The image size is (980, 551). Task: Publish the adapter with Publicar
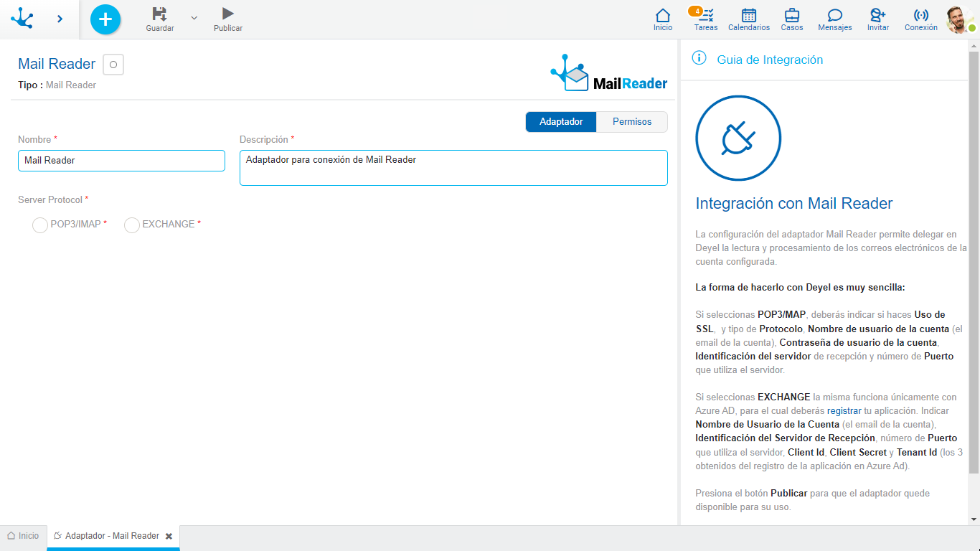[228, 19]
